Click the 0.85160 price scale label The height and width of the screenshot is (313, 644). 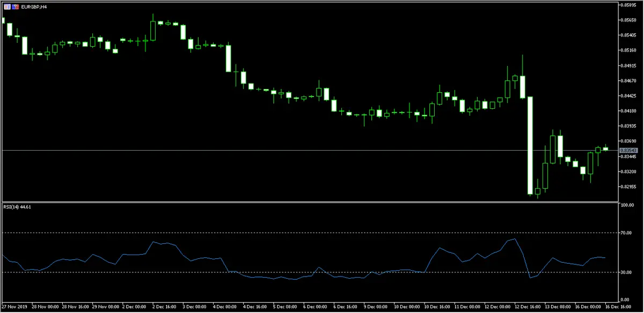(629, 50)
